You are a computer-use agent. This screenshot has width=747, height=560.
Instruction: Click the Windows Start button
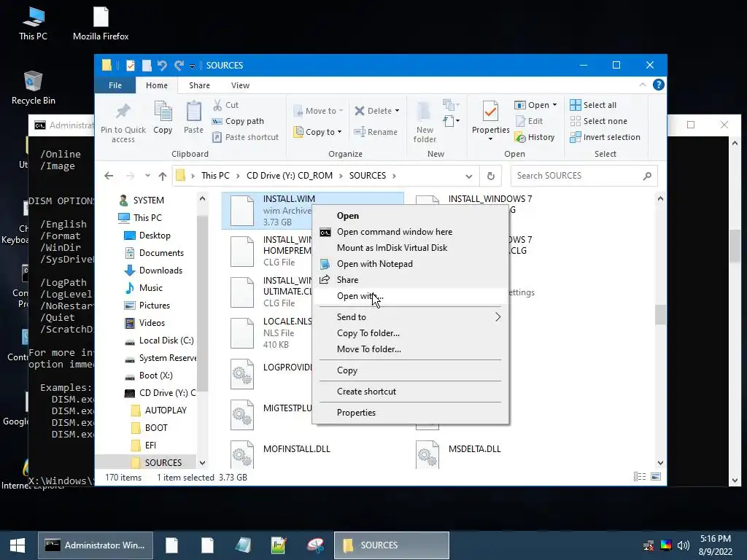(18, 545)
